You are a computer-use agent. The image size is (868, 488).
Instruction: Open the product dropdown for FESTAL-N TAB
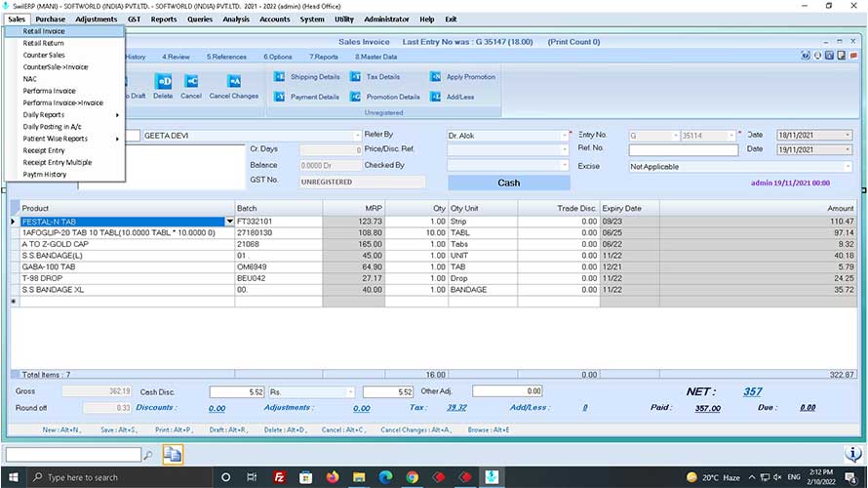230,223
